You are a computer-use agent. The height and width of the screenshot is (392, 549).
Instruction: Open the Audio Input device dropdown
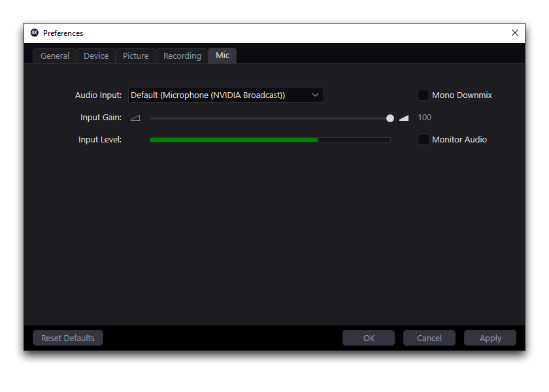point(225,95)
